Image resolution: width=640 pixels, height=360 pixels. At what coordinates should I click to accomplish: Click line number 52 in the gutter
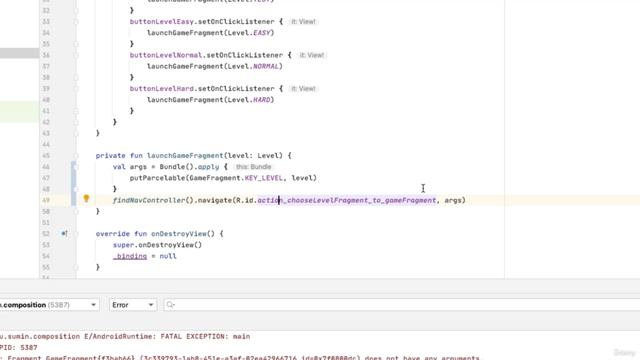tap(46, 234)
